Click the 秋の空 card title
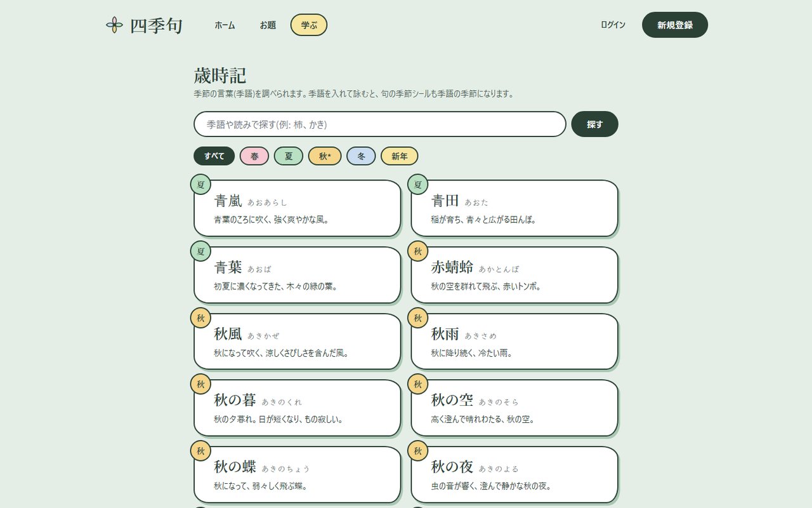Screen dimensions: 812x508 tap(452, 400)
